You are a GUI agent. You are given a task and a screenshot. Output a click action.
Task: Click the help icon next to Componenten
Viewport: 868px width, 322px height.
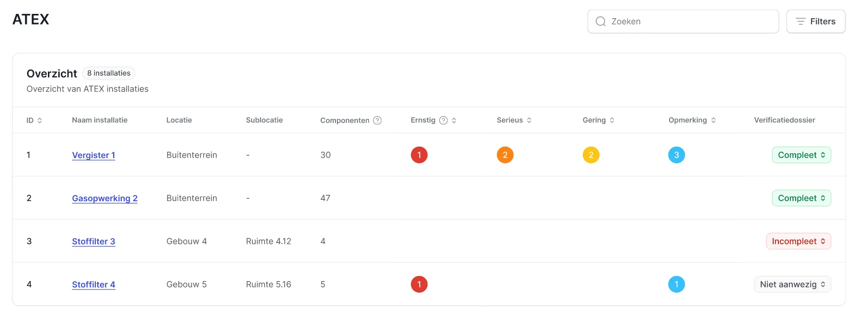pyautogui.click(x=377, y=120)
